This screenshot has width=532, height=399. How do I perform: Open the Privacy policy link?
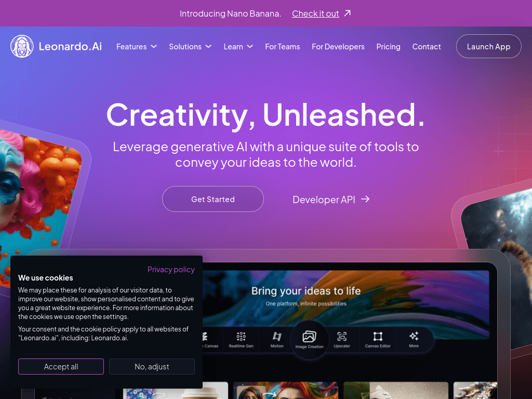tap(171, 270)
